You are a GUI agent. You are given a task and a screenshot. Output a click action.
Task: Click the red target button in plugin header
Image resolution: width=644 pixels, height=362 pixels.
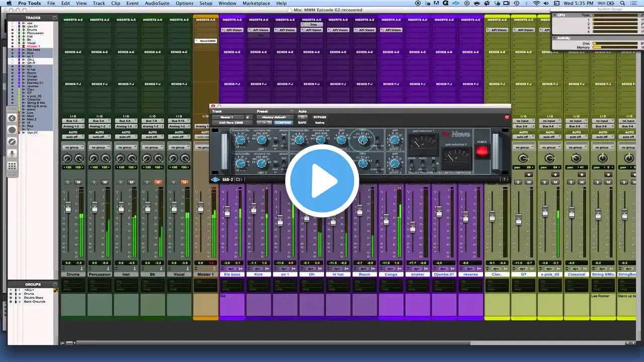(507, 117)
